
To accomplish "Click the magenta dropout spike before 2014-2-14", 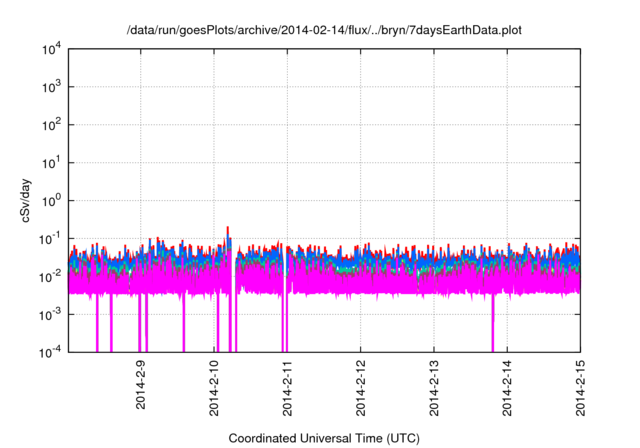I will (x=493, y=322).
